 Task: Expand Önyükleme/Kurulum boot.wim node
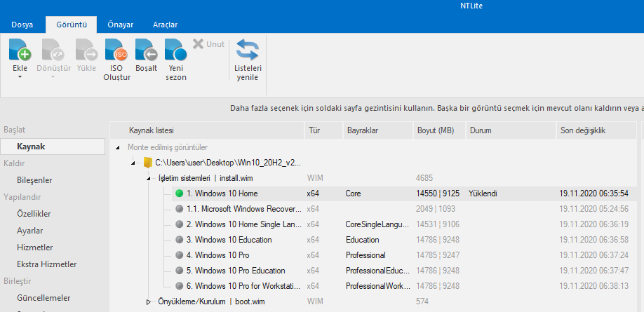click(148, 301)
